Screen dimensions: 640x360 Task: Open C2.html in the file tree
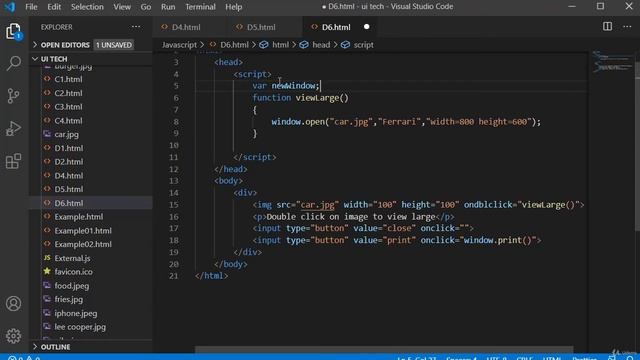[x=68, y=93]
